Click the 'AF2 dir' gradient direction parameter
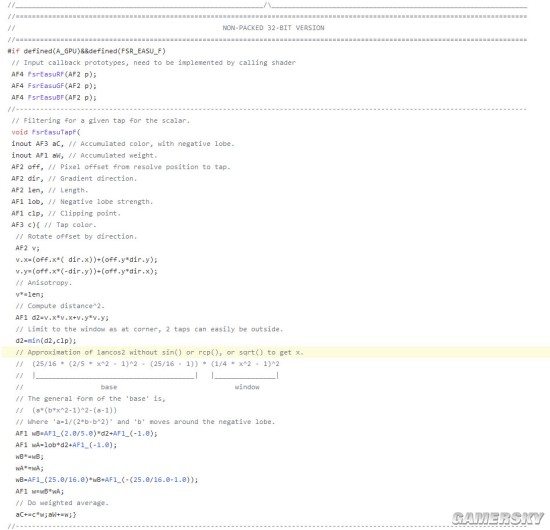The height and width of the screenshot is (530, 550). pos(74,179)
